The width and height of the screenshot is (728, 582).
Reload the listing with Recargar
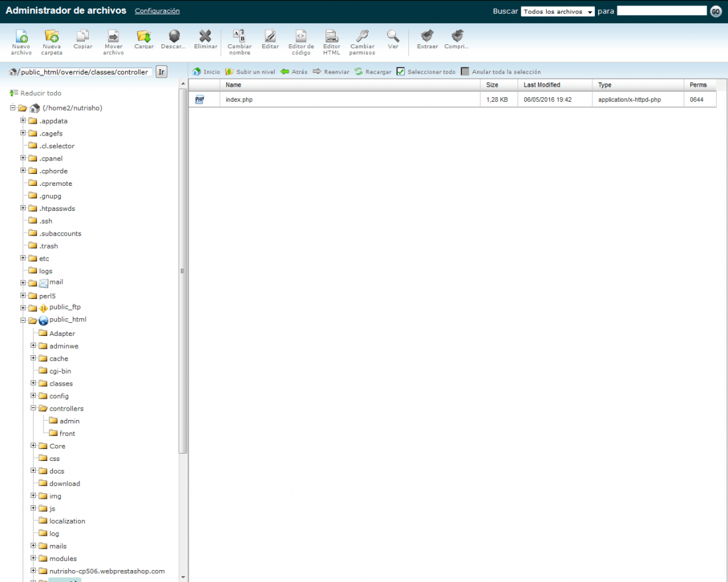point(373,72)
